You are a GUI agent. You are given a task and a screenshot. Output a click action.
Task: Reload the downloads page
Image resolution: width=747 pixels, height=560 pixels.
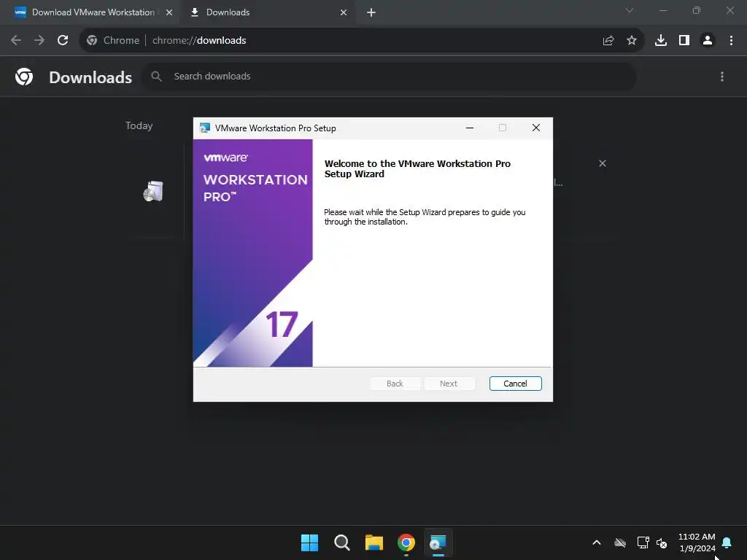point(63,40)
